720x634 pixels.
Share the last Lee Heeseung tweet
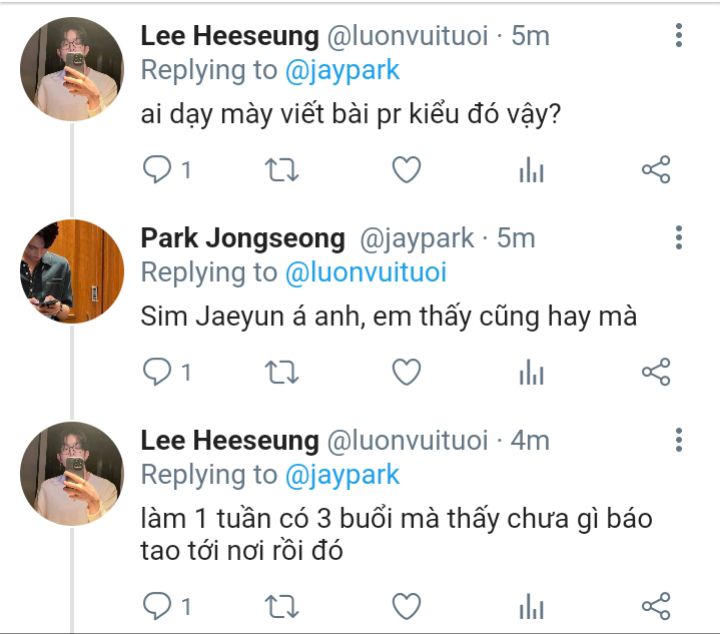click(x=655, y=605)
